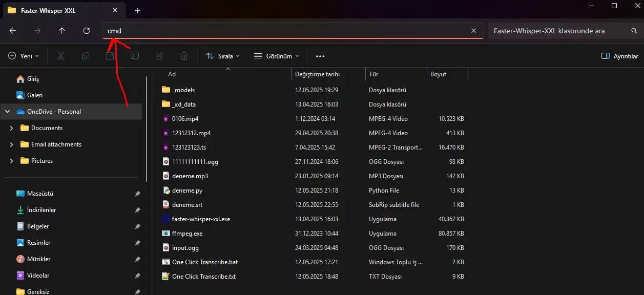Go up one folder level arrow
Screen dimensions: 644x295
[x=62, y=31]
